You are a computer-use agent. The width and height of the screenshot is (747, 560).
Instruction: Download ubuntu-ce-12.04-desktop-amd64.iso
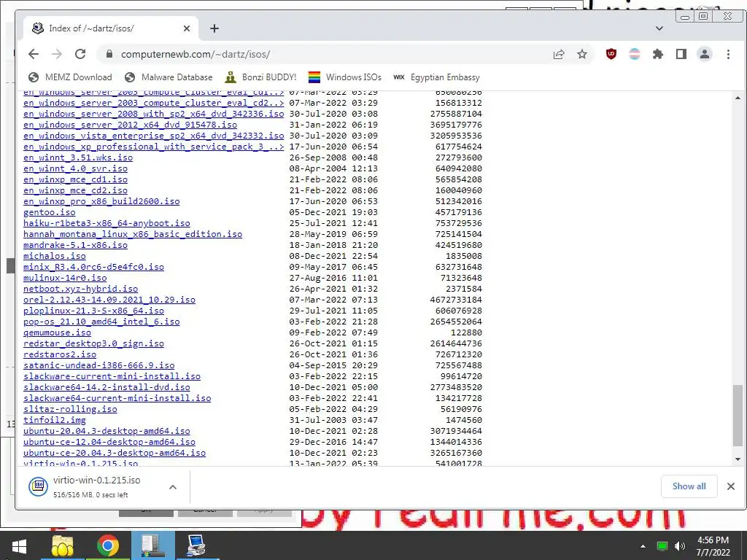coord(109,443)
